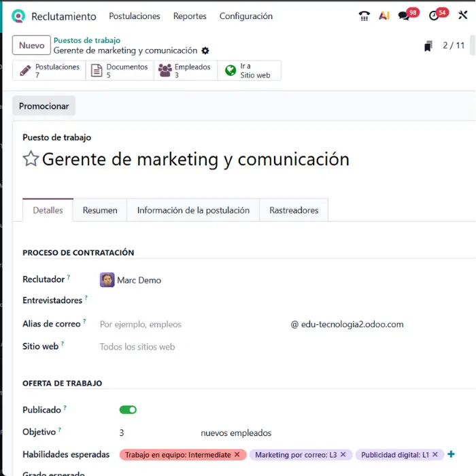
Task: Switch to the Rastreadores tab
Action: click(294, 211)
